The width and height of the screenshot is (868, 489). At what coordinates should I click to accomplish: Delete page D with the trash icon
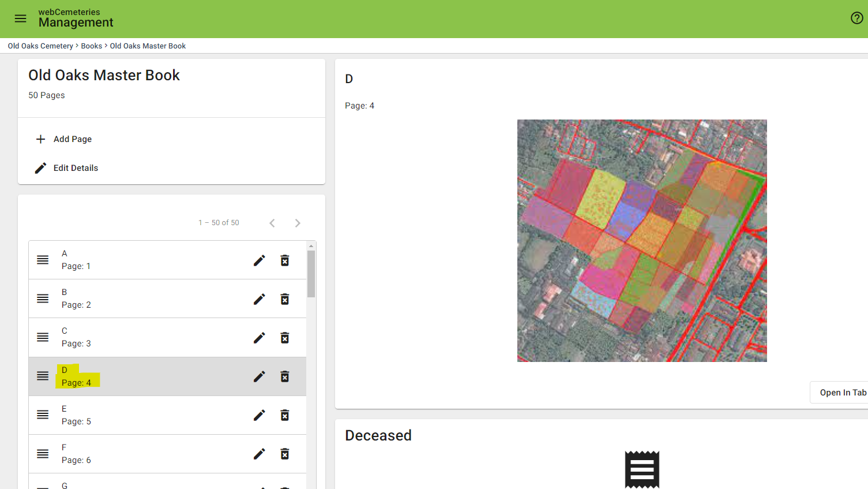coord(285,376)
